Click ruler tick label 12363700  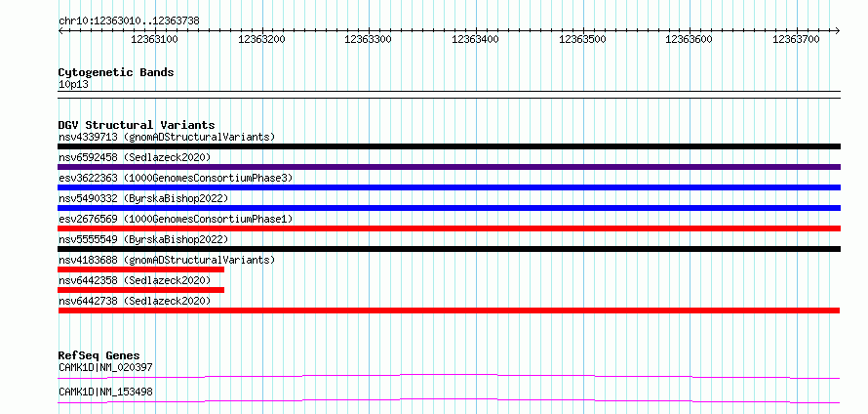[797, 39]
